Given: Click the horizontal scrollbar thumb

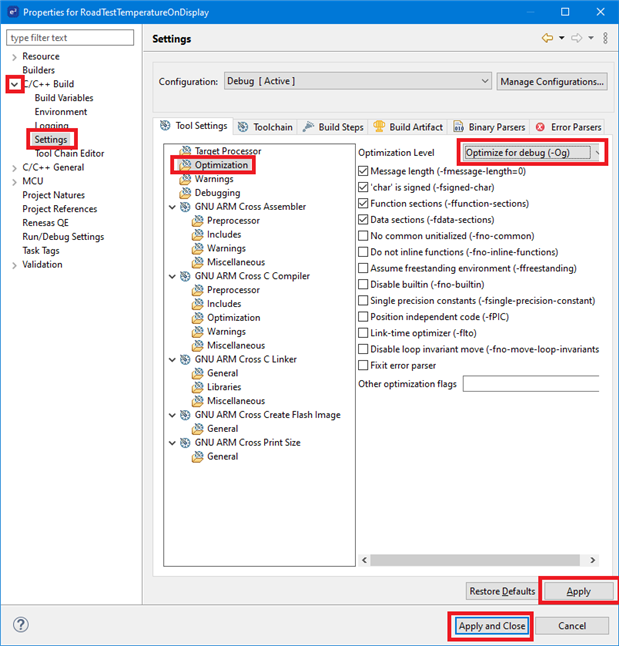Looking at the screenshot, I should click(x=475, y=560).
